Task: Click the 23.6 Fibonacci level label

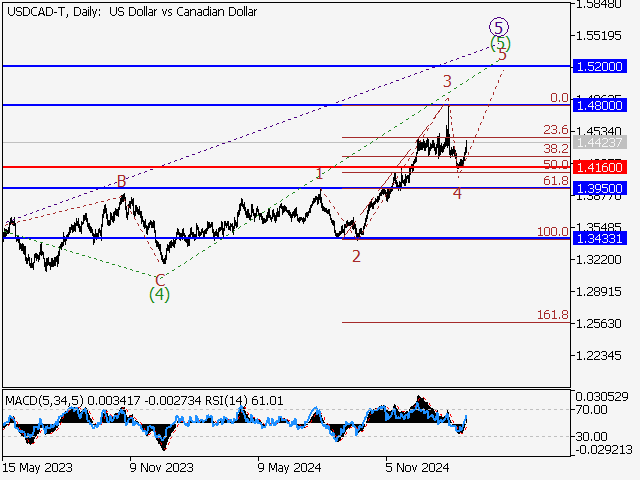Action: coord(555,130)
